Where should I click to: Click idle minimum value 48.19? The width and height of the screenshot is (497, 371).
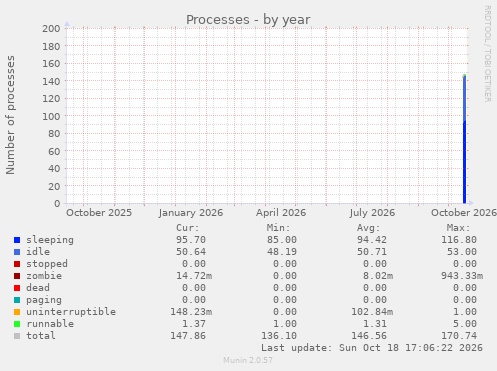tap(282, 252)
